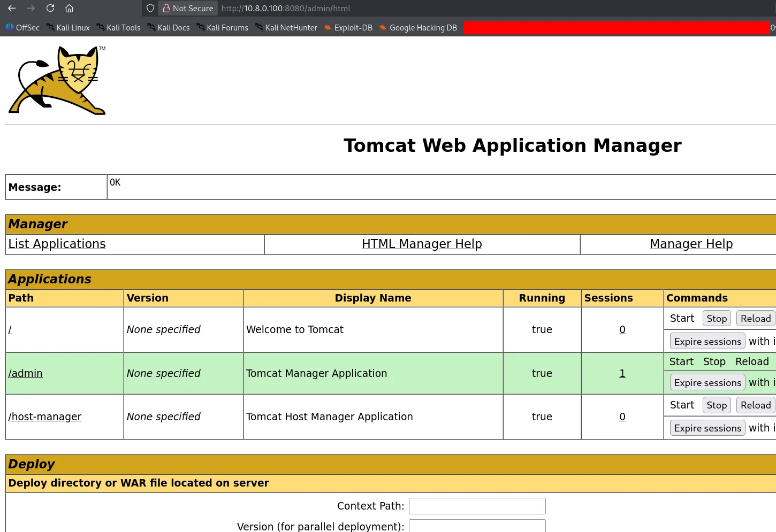The height and width of the screenshot is (532, 776).
Task: Open the Kali NetHunter bookmark
Action: coord(286,27)
